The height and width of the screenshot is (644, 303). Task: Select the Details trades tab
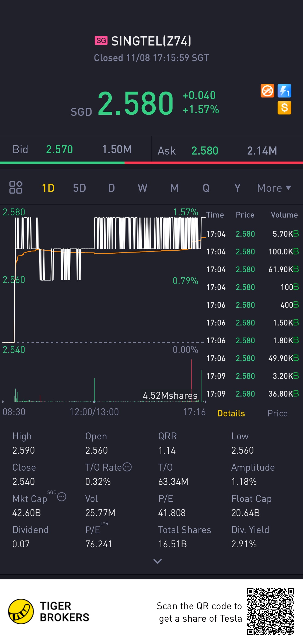pyautogui.click(x=231, y=413)
